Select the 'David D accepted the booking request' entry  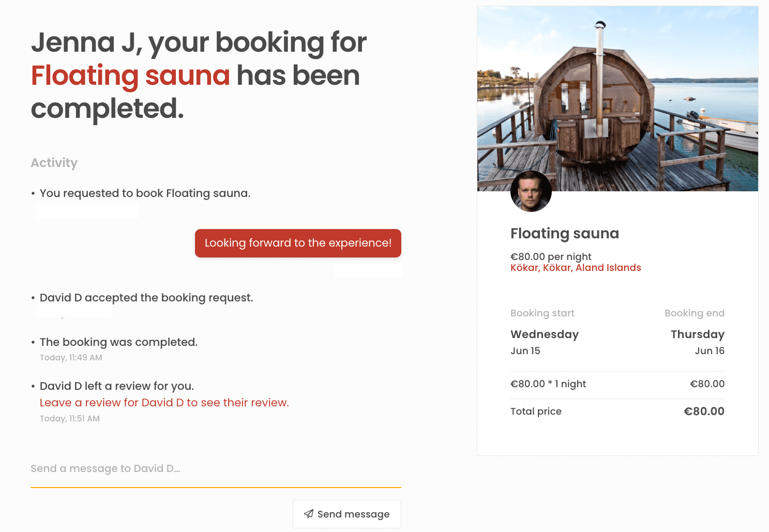tap(146, 298)
